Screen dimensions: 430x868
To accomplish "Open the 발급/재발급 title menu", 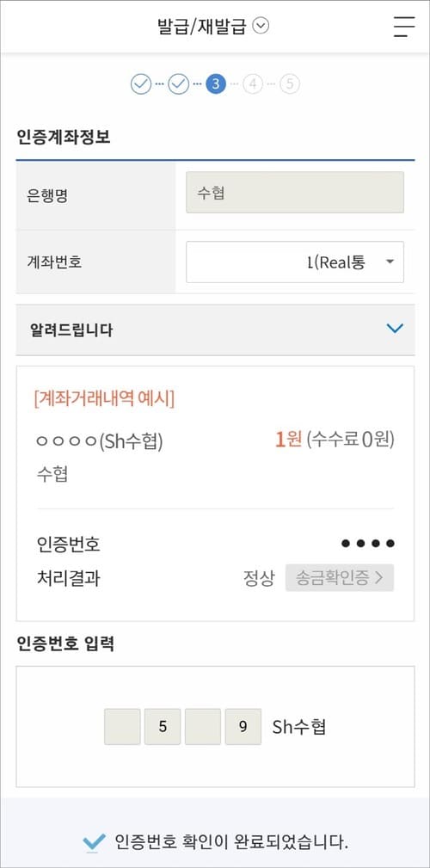I will tap(213, 27).
